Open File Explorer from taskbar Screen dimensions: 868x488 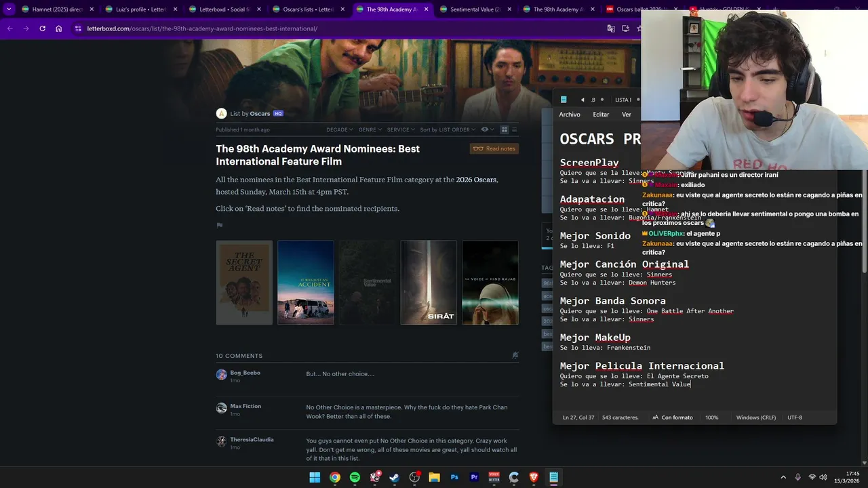(434, 477)
